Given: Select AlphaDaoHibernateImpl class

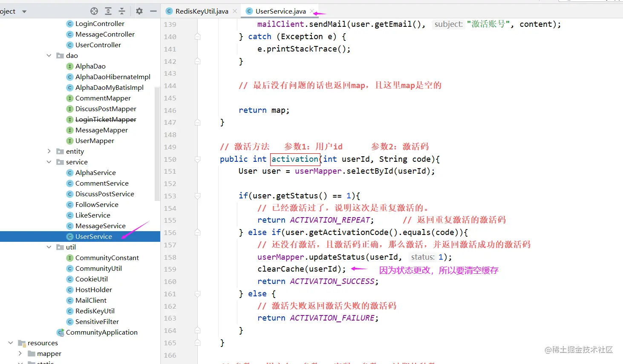Looking at the screenshot, I should [113, 77].
